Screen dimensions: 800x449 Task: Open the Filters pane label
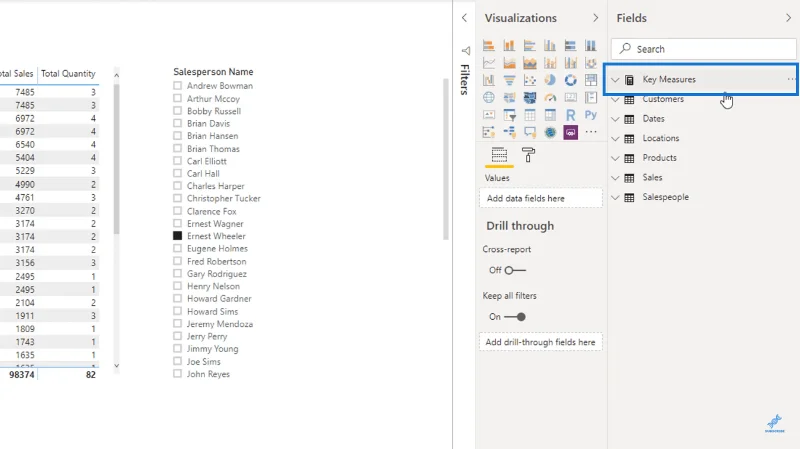[465, 79]
